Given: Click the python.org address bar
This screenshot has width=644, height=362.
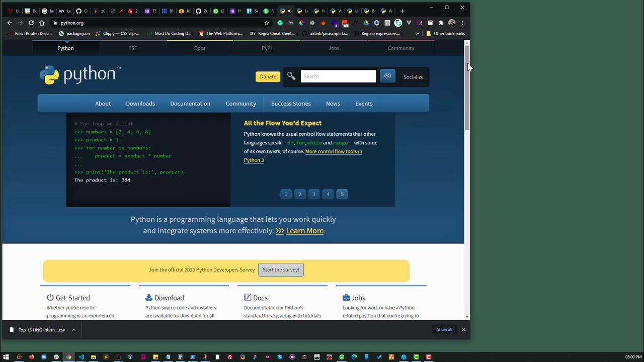Looking at the screenshot, I should tap(161, 23).
